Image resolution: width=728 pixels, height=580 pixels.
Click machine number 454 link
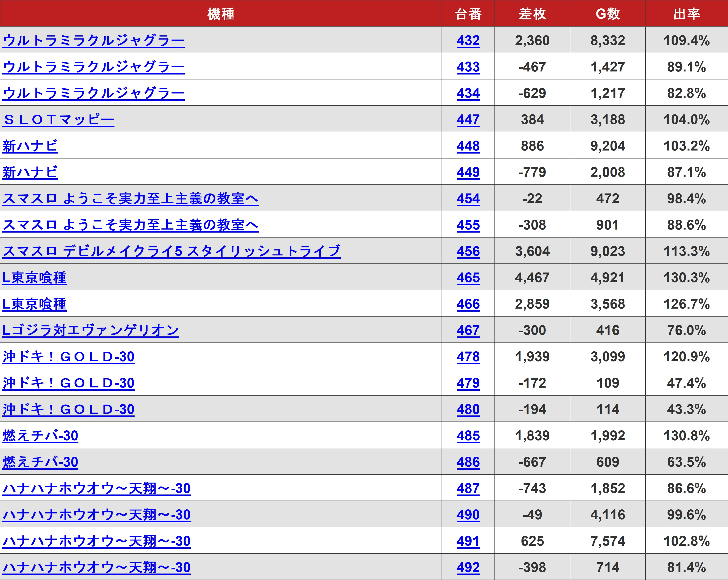pos(468,198)
